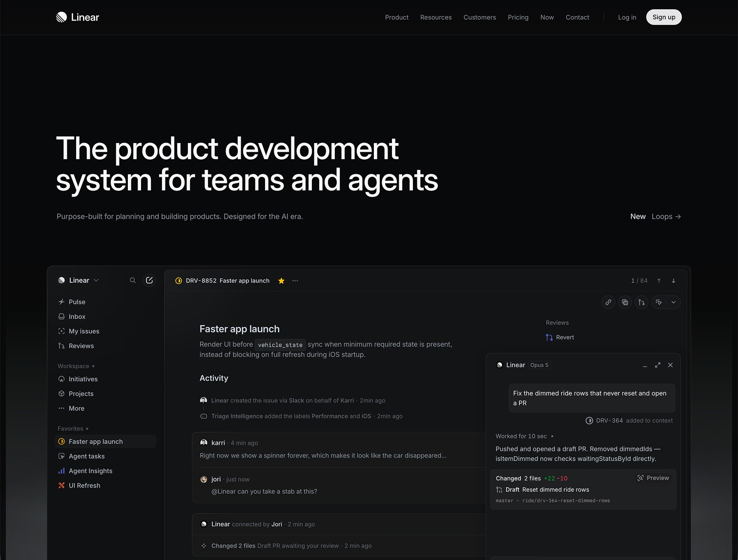Click the '1 / 84' issue counter
The height and width of the screenshot is (560, 738).
pos(639,281)
